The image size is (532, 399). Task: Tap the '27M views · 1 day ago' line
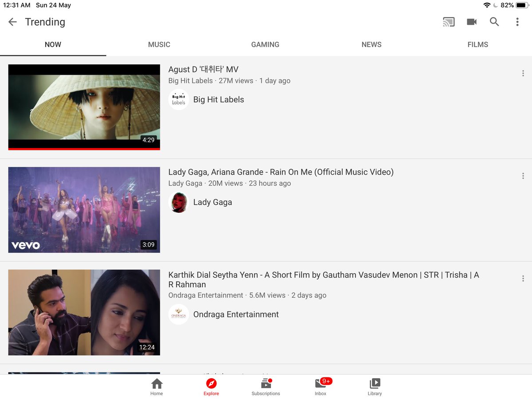tap(254, 81)
